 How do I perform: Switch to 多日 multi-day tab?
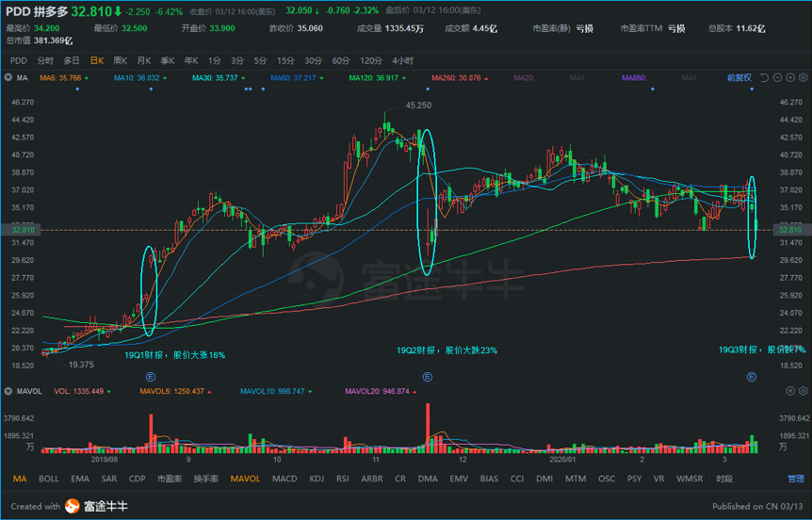coord(72,60)
